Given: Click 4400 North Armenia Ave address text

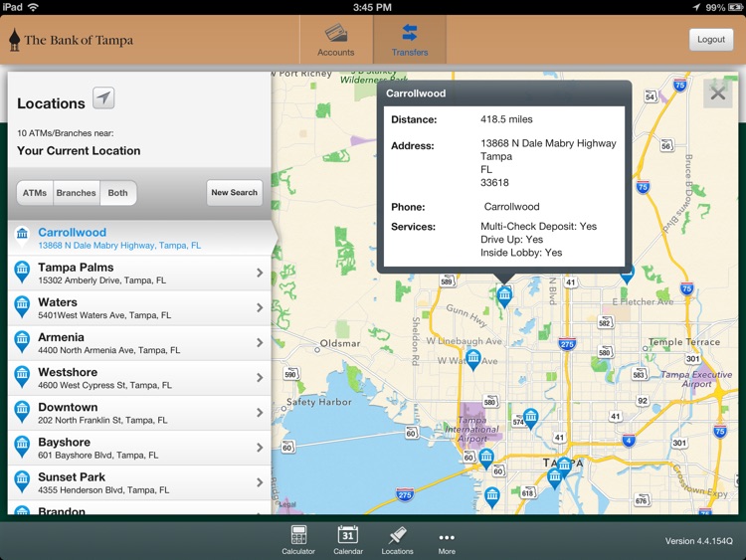Looking at the screenshot, I should coord(109,350).
